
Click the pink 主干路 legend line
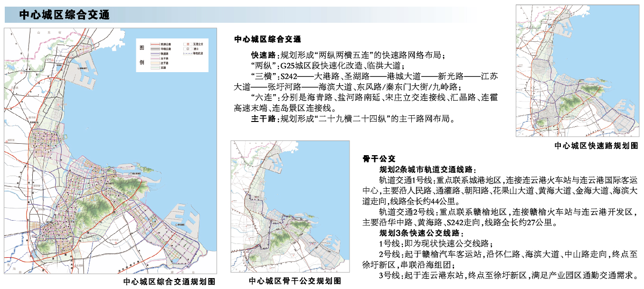click(155, 58)
